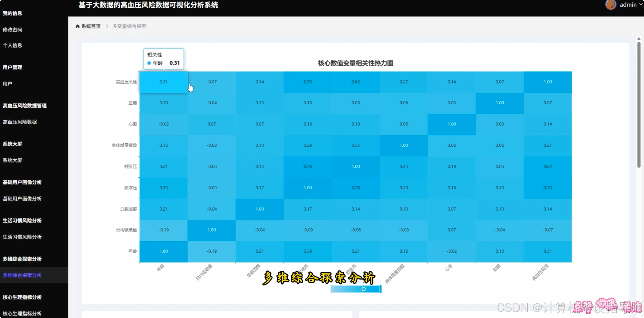
Task: Open 我的信息 in the sidebar
Action: click(x=12, y=13)
